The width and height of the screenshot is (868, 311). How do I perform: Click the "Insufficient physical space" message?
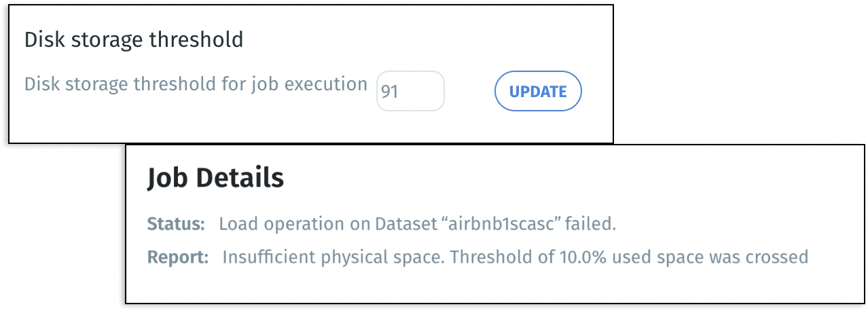click(x=333, y=257)
